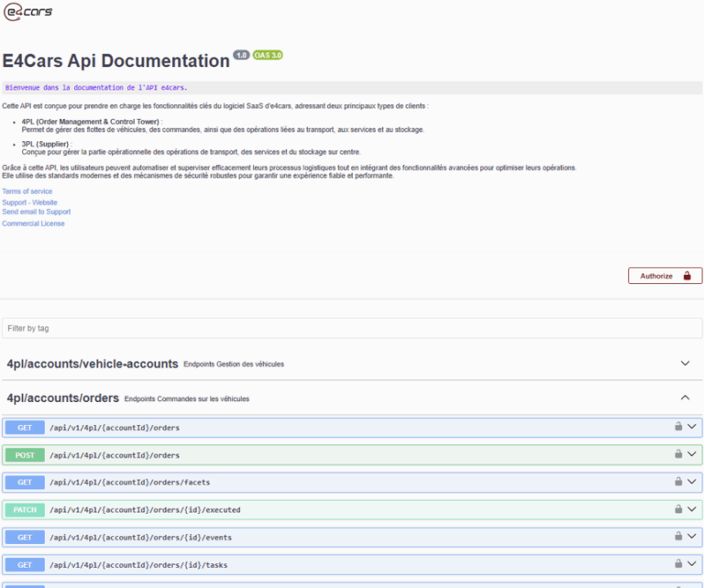This screenshot has height=588, width=704.
Task: Expand the 4pl/accounts/vehicle-accounts section
Action: tap(685, 364)
